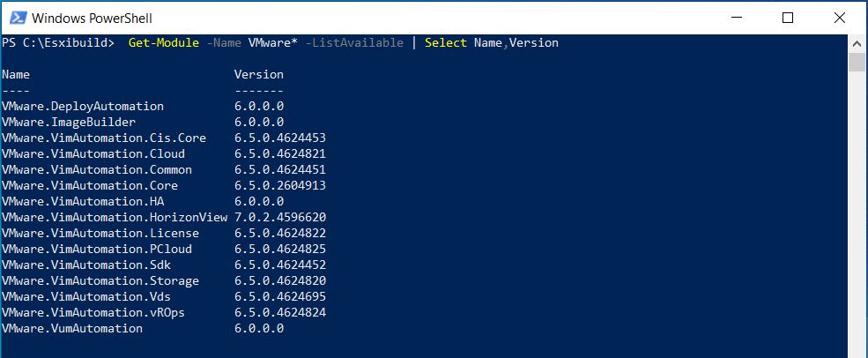Click VMware.VimAutomation.Storage module name
Image resolution: width=868 pixels, height=358 pixels.
[x=100, y=281]
